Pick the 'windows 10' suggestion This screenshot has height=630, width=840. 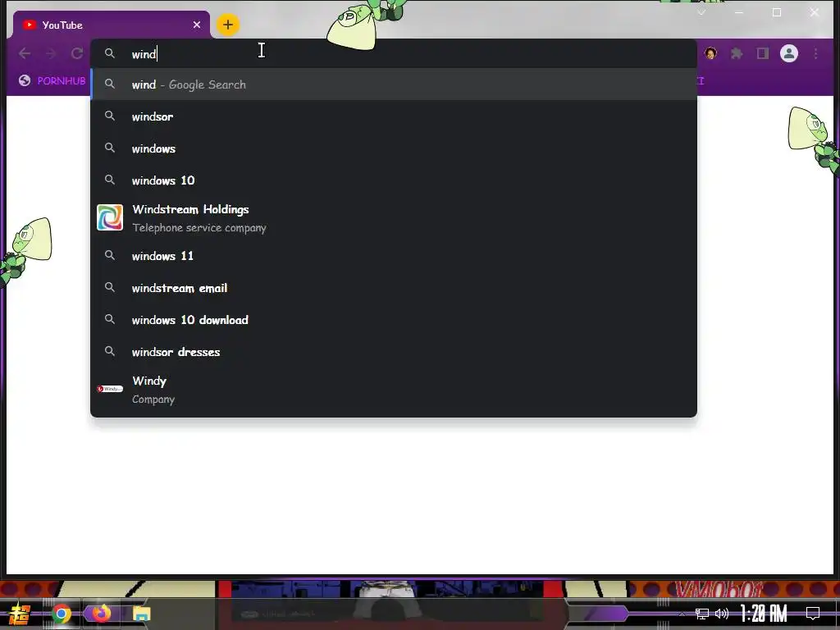(394, 180)
